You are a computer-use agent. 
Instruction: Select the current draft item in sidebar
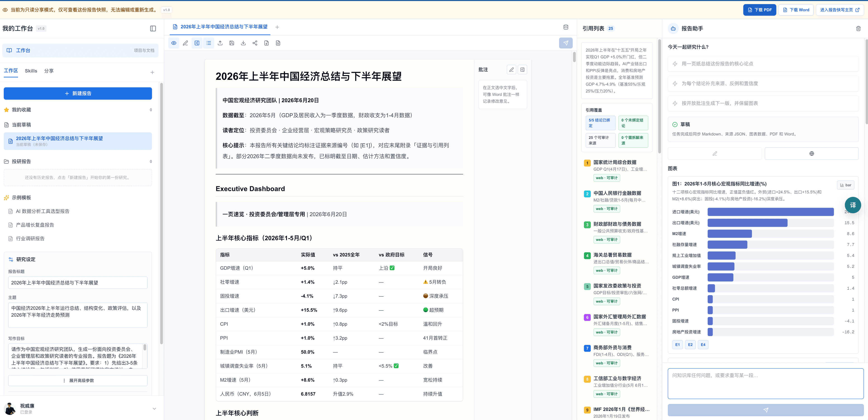[78, 141]
